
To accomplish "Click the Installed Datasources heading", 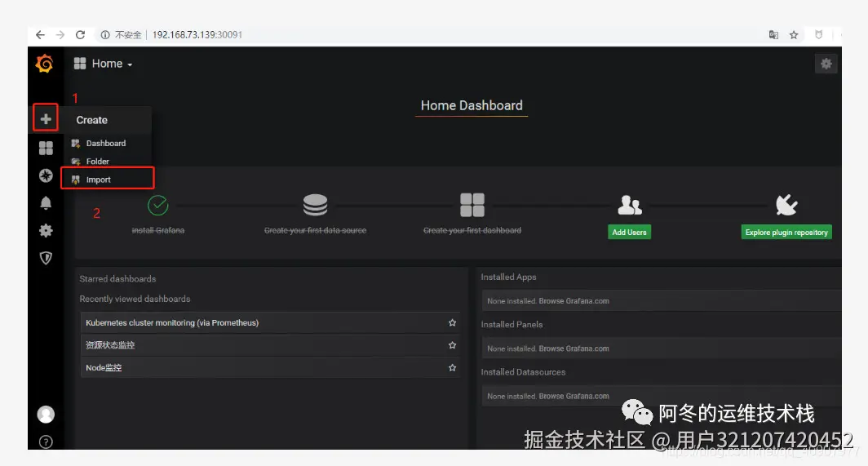I will 523,372.
